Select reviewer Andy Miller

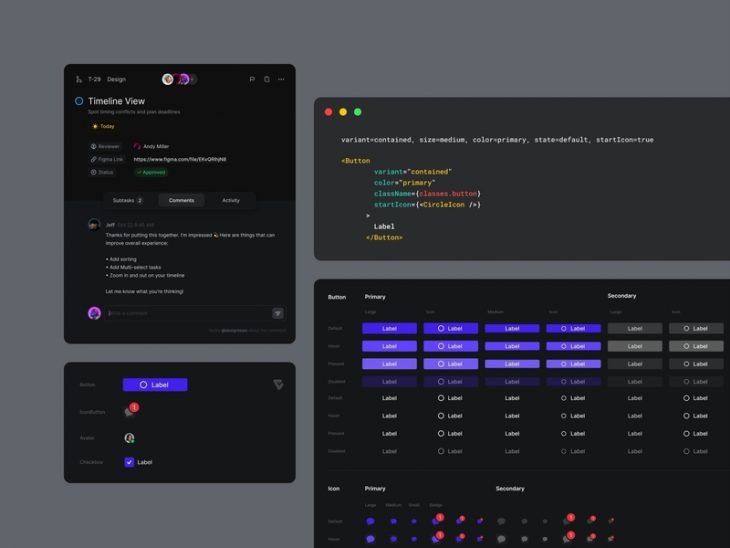[151, 146]
